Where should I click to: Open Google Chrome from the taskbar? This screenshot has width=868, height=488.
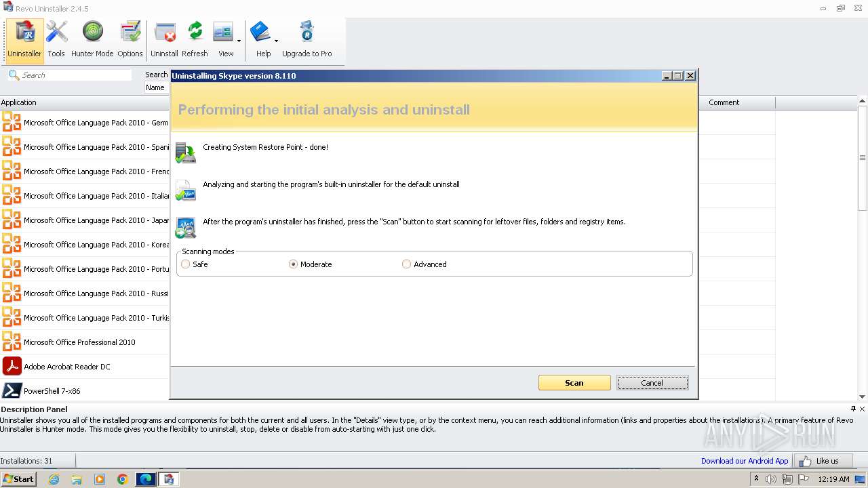pos(123,479)
